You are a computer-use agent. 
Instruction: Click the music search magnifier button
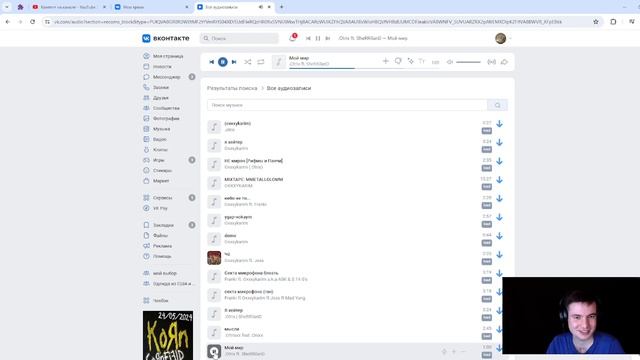click(498, 105)
